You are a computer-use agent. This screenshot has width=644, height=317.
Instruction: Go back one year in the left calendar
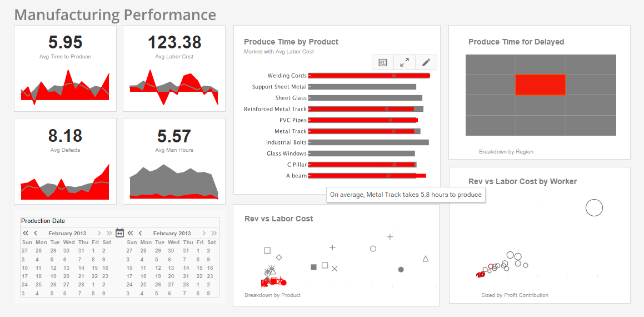(x=26, y=233)
